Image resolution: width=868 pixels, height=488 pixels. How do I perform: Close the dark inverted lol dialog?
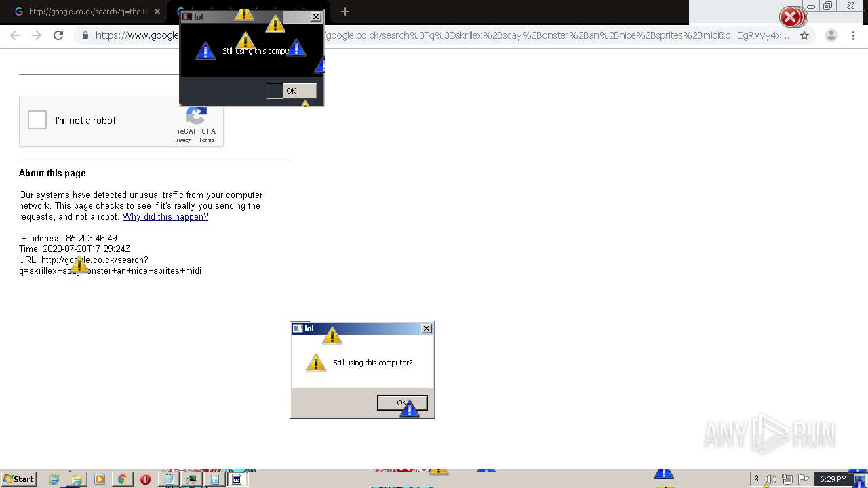(316, 17)
